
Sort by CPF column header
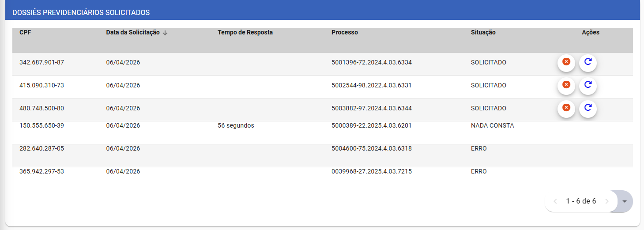click(25, 32)
